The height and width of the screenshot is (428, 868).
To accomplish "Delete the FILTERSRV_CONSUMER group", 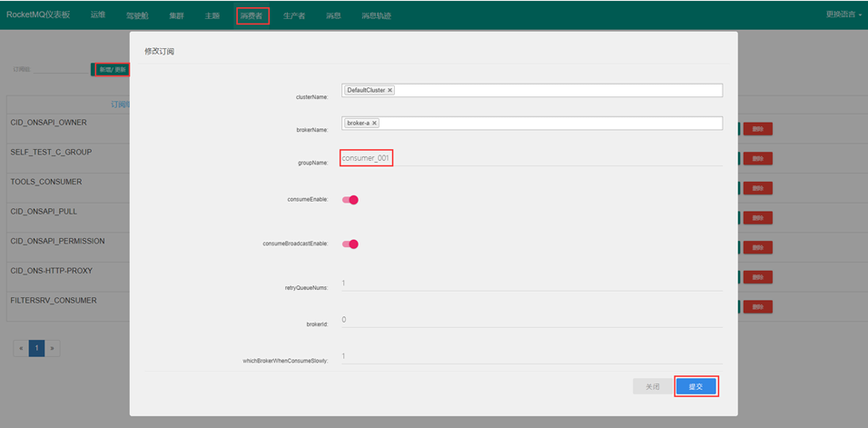I will point(758,307).
